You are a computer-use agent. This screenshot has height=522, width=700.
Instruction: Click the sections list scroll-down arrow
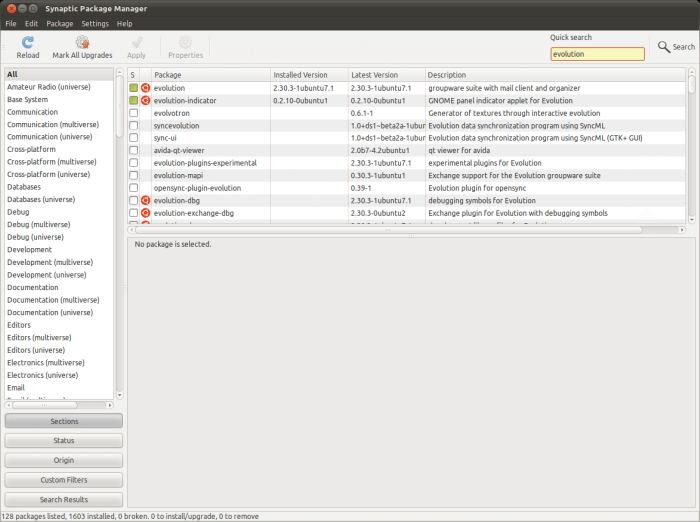tap(119, 395)
